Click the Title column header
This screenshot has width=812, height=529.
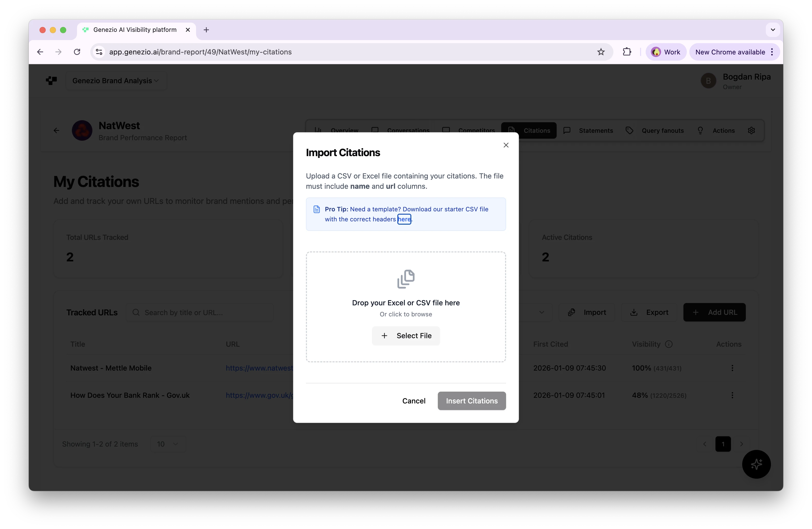tap(78, 344)
